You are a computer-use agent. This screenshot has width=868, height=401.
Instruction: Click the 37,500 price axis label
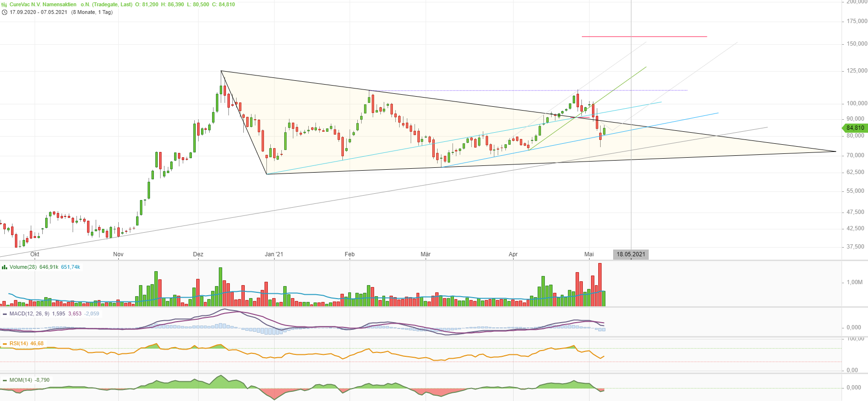[x=855, y=247]
